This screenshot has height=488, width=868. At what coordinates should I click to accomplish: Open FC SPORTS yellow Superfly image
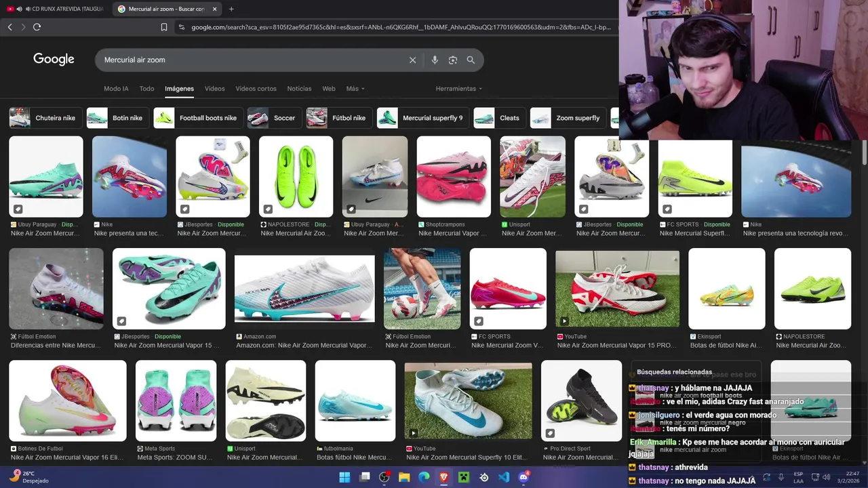pos(695,177)
